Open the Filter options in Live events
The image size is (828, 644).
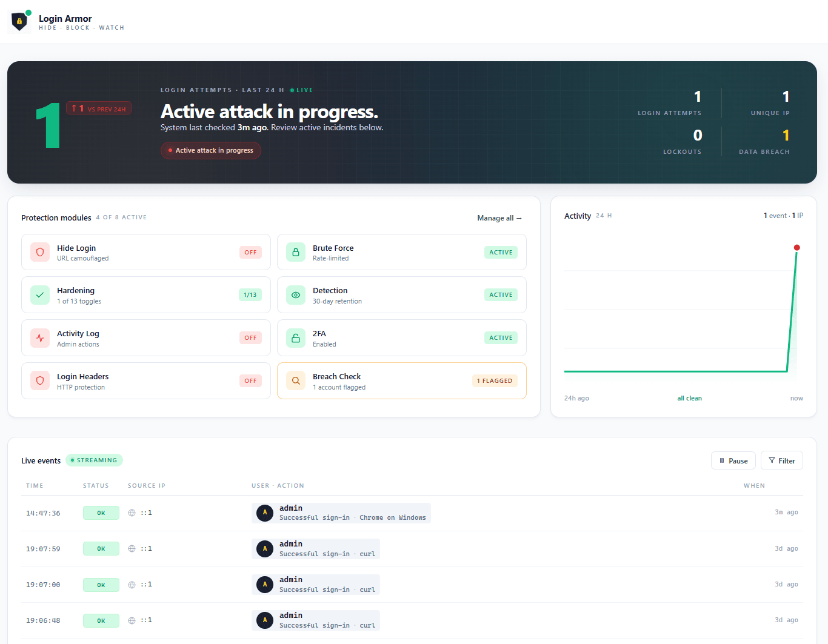click(x=781, y=460)
